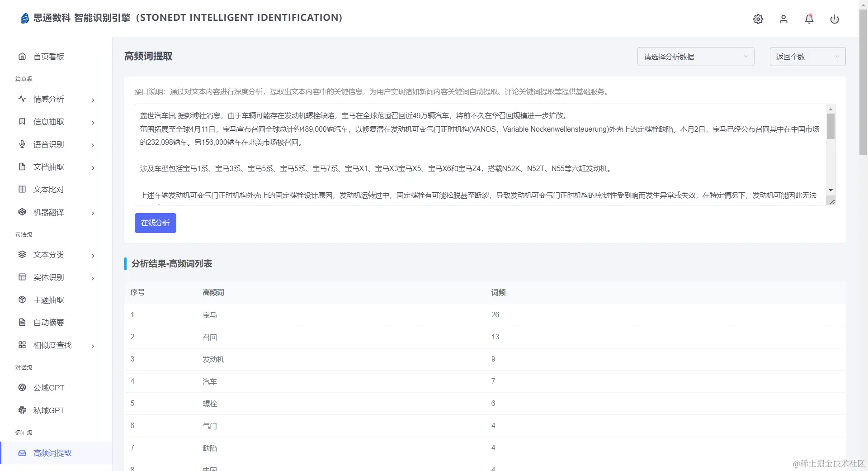Select the 汽车 row keyword cell
Image resolution: width=868 pixels, height=471 pixels.
point(210,381)
